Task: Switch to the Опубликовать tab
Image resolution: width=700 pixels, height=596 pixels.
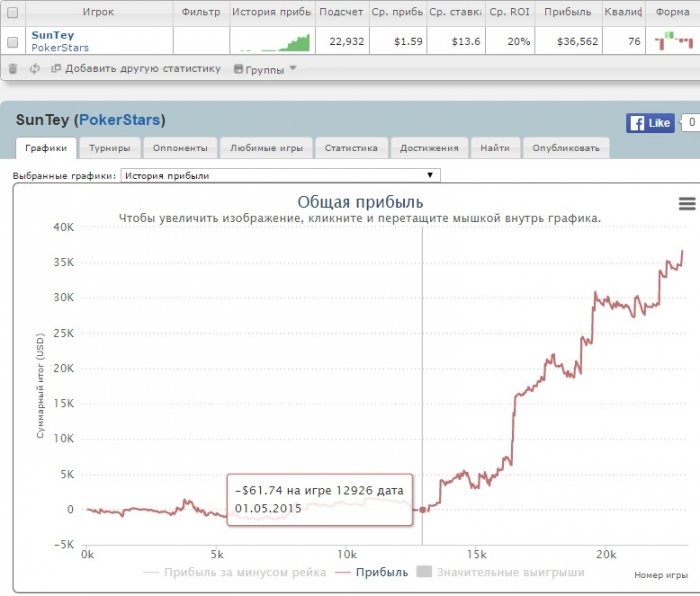Action: click(566, 148)
